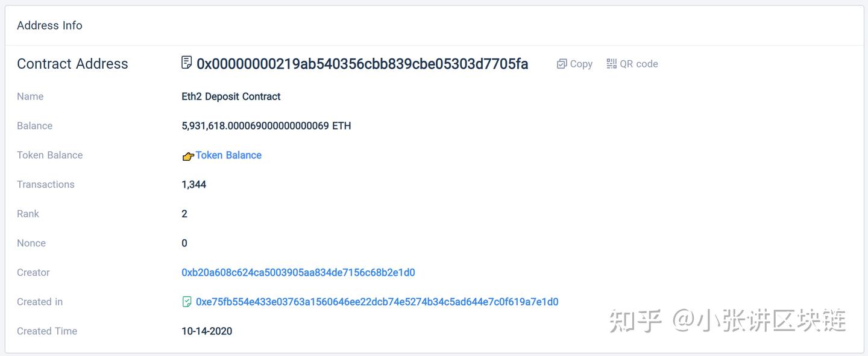Click the pointing hand icon before Token Balance
The image size is (868, 356).
[187, 156]
